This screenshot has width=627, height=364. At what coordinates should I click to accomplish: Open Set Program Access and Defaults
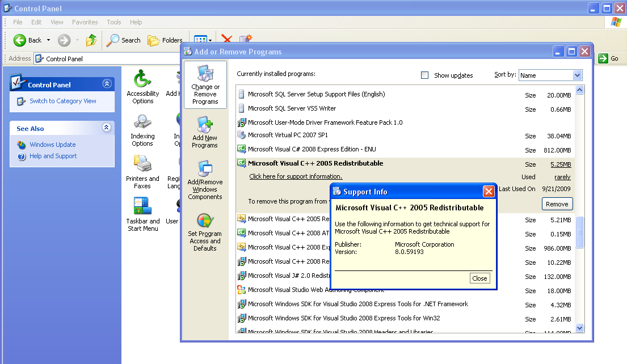click(x=205, y=231)
